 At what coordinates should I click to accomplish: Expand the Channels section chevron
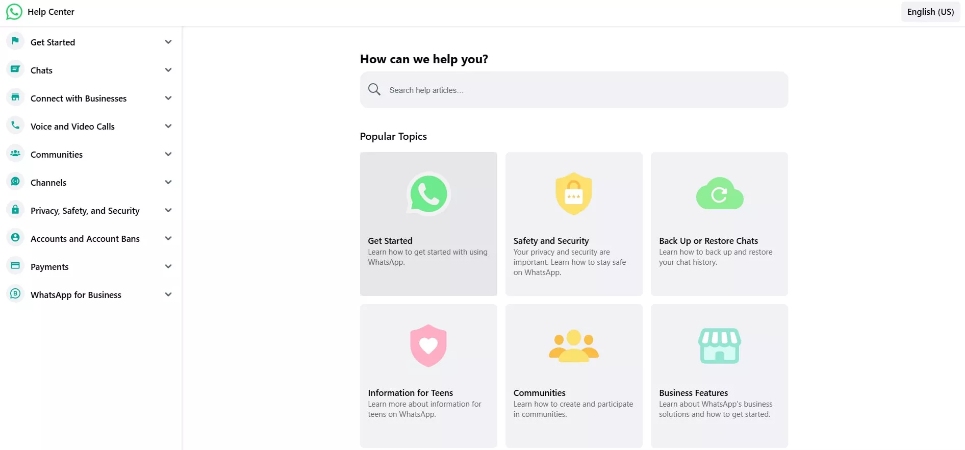pos(168,183)
